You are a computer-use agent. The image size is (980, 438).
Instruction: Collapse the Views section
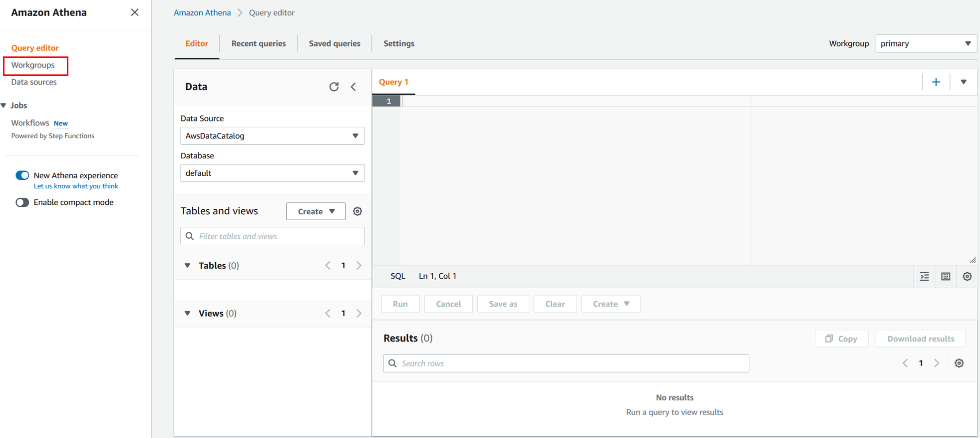pos(188,314)
